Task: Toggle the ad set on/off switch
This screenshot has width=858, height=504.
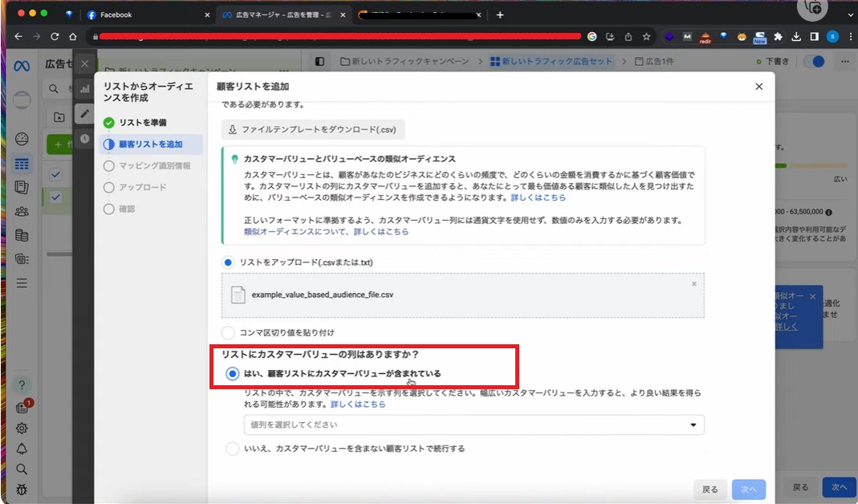Action: click(x=813, y=61)
